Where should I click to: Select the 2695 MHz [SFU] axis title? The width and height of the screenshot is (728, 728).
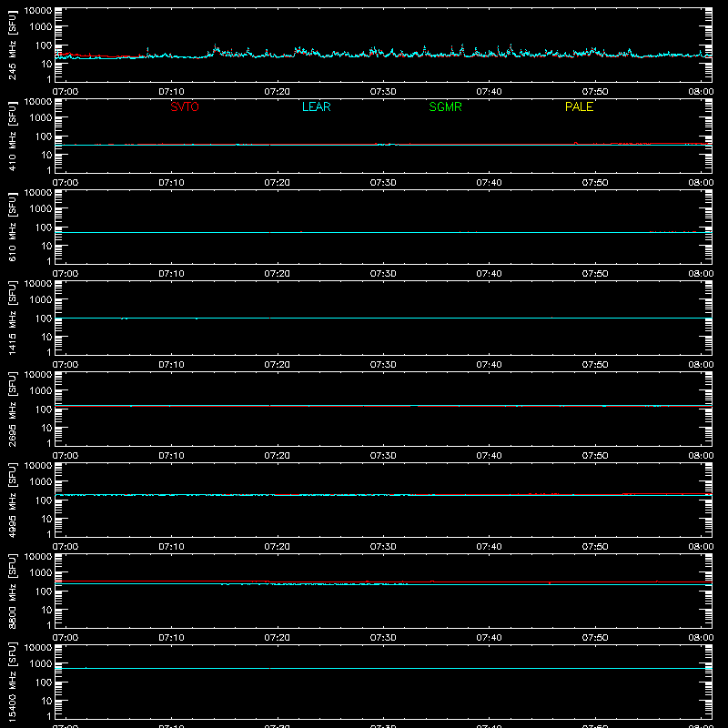coord(13,409)
